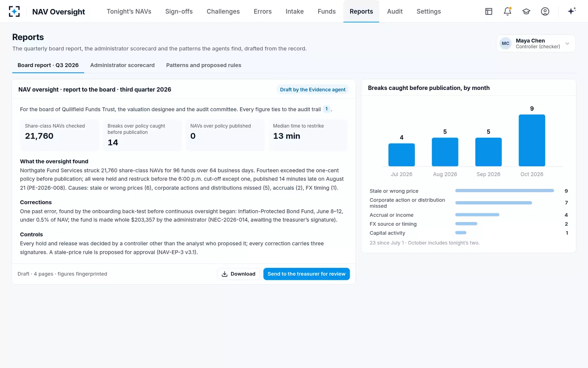Go to Tonight's NAVs
This screenshot has width=588, height=368.
[129, 11]
